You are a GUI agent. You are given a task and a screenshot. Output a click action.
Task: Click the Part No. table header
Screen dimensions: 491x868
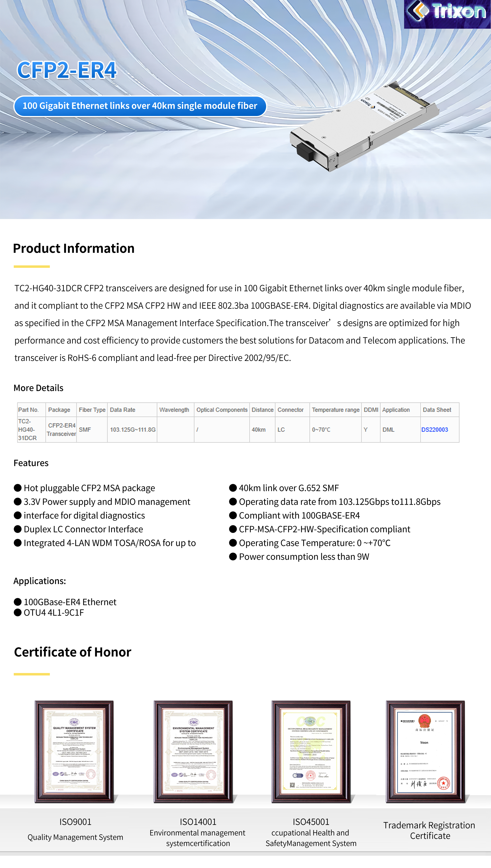[x=28, y=410]
